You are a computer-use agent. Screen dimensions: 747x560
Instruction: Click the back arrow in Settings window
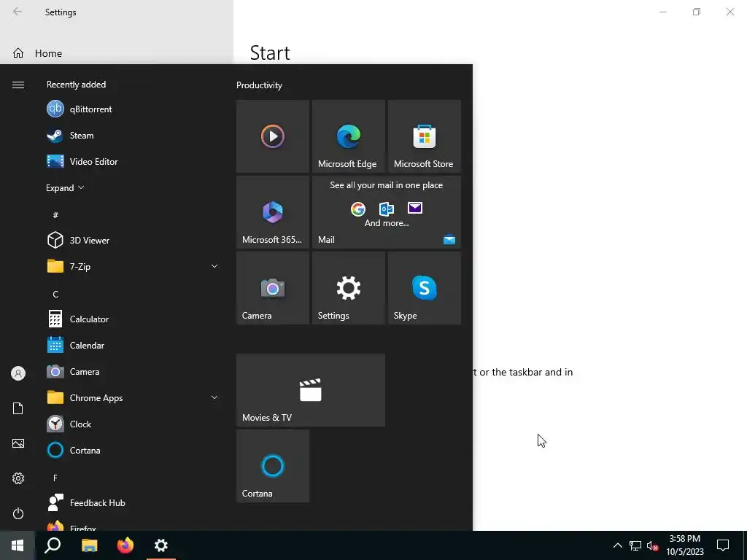[18, 12]
